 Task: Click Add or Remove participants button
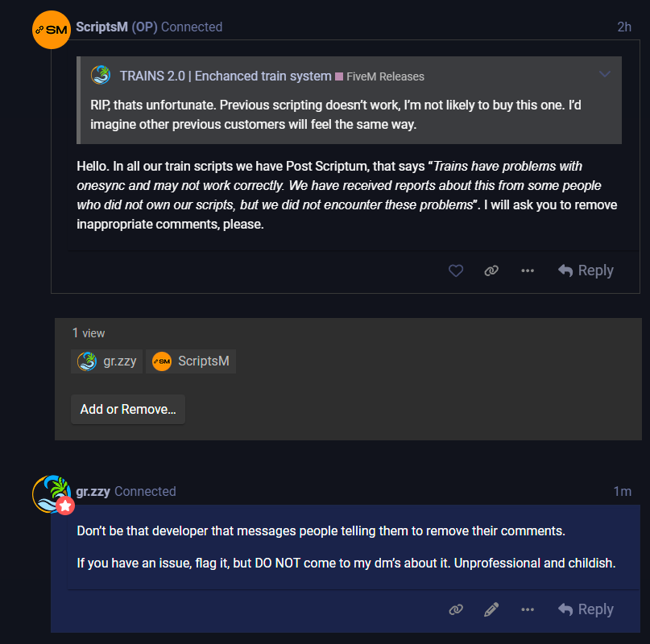(128, 409)
